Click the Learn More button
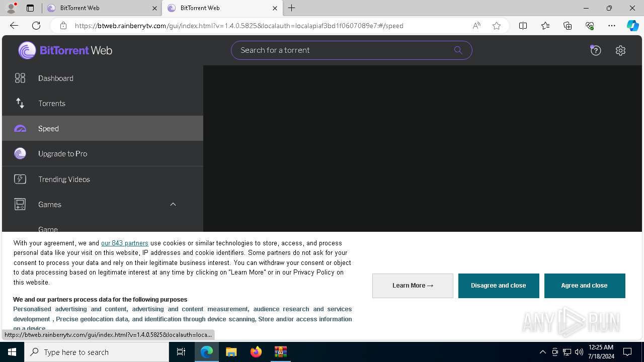 [x=413, y=286]
